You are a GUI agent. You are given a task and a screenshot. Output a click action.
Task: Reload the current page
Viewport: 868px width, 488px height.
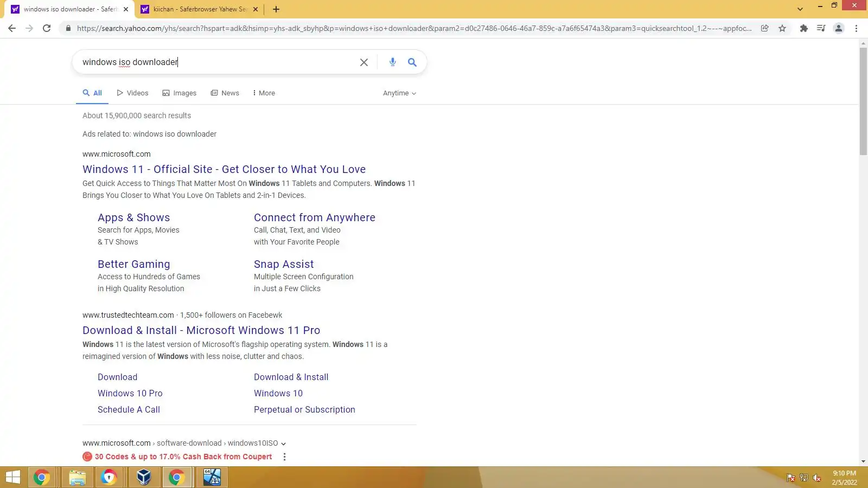pyautogui.click(x=47, y=28)
